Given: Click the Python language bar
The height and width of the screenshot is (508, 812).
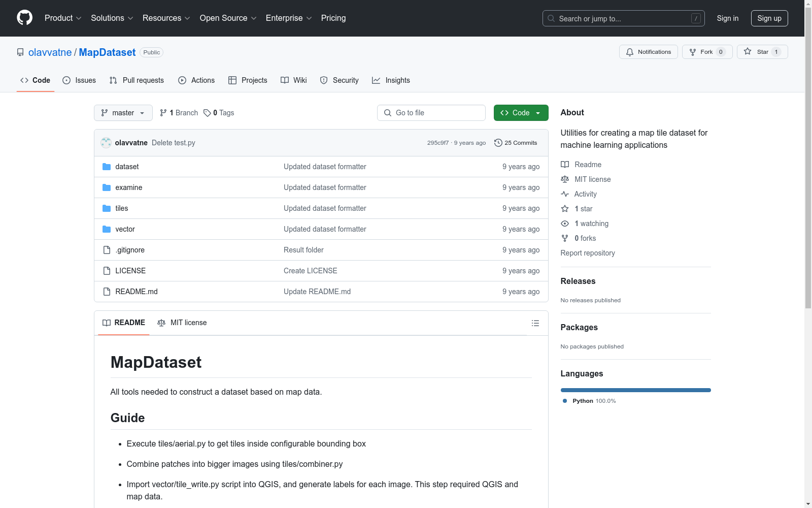Looking at the screenshot, I should (636, 390).
